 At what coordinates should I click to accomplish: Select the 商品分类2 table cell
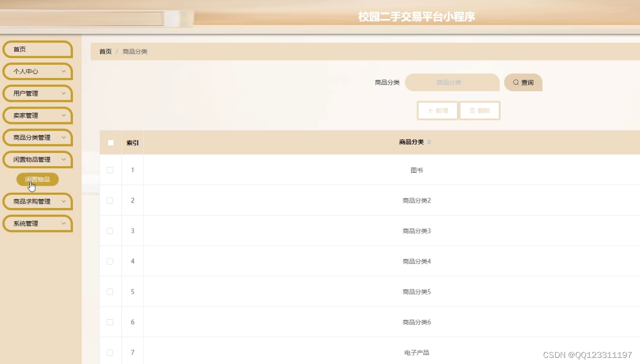tap(417, 200)
